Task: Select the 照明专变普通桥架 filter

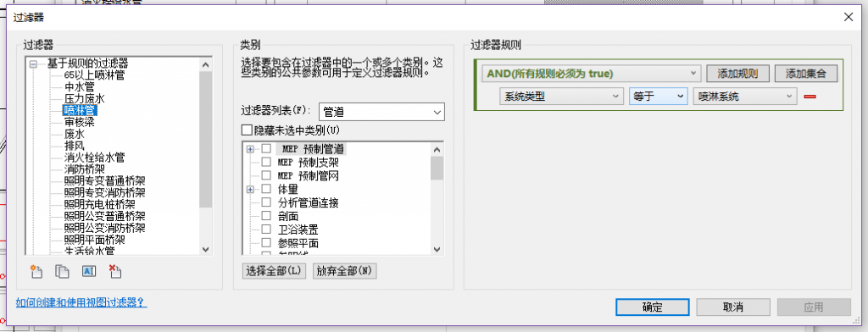Action: (x=104, y=181)
